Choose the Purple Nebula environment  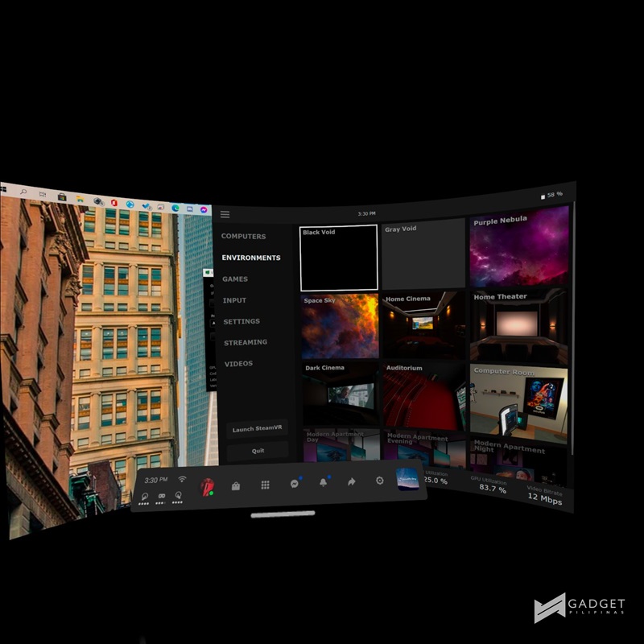pyautogui.click(x=519, y=247)
